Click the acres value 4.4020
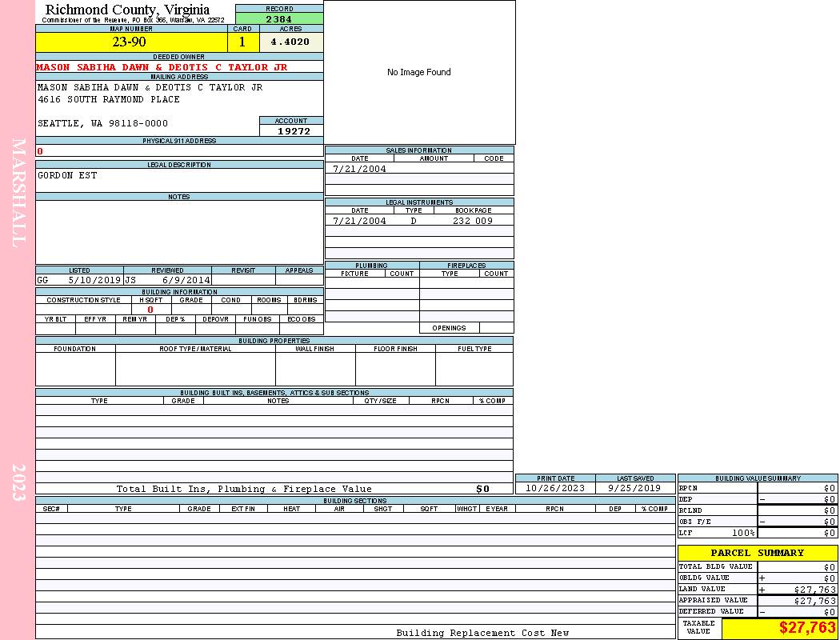 (x=291, y=42)
